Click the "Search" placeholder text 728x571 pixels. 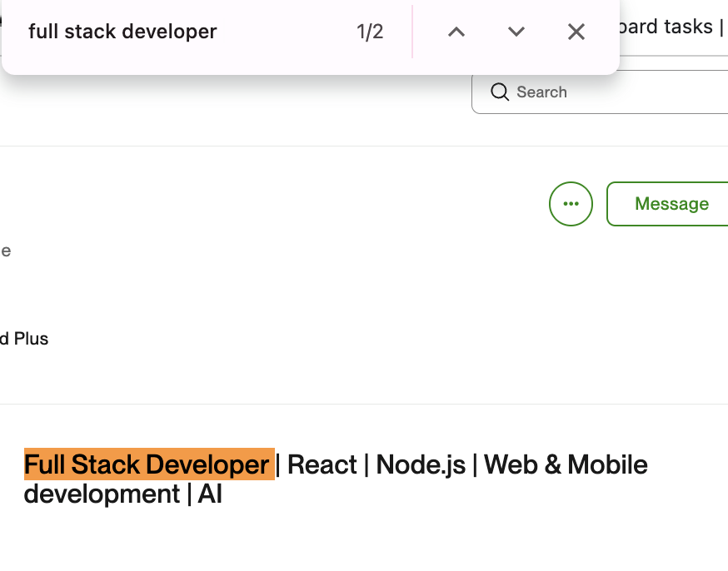click(x=541, y=92)
